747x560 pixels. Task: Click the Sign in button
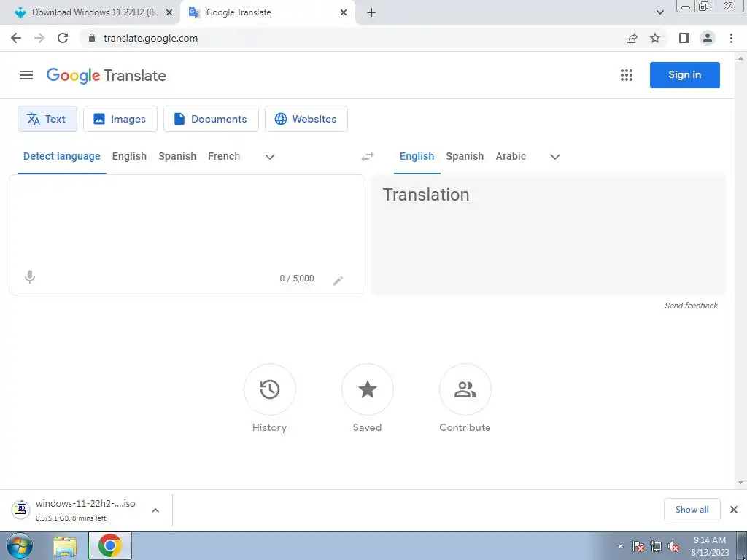(684, 75)
